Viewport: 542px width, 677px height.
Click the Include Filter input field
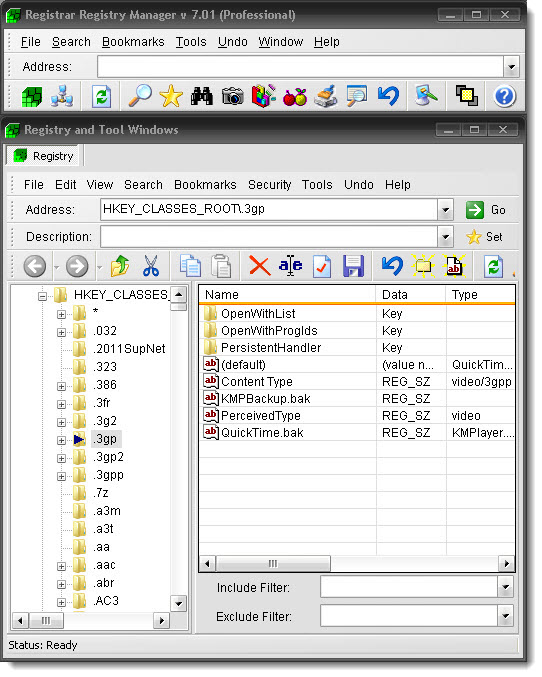[409, 587]
